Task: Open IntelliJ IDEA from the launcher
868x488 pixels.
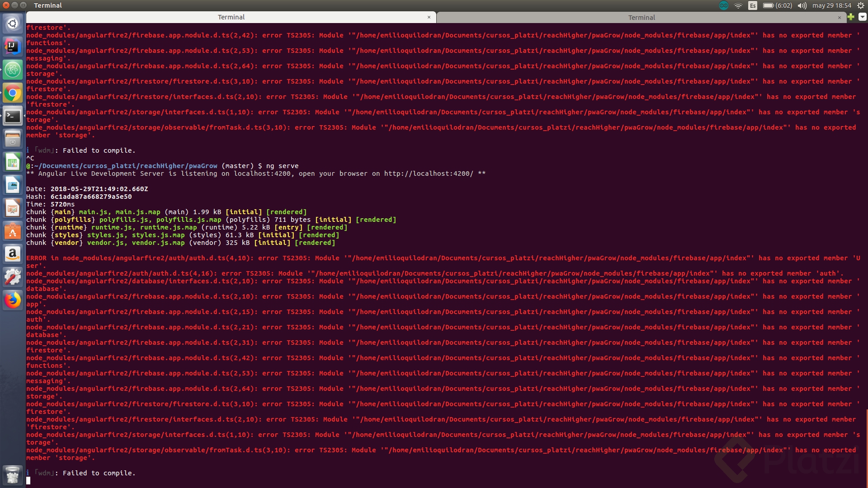Action: tap(13, 47)
